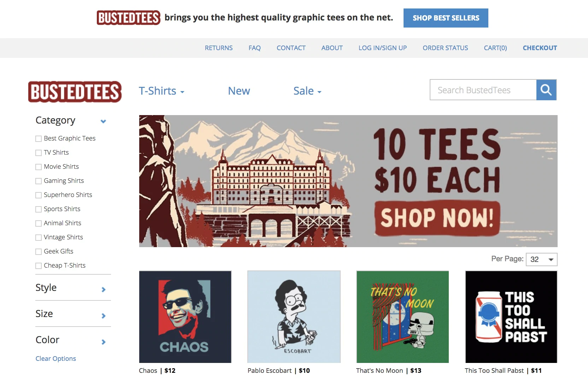Open the This Too Shall Pabst image
This screenshot has height=382, width=588.
(x=511, y=317)
